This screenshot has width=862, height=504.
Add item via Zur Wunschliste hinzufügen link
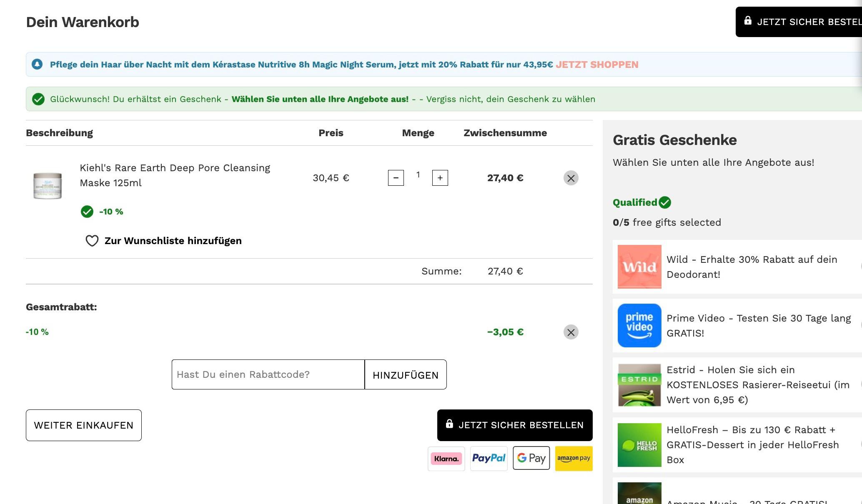point(173,241)
